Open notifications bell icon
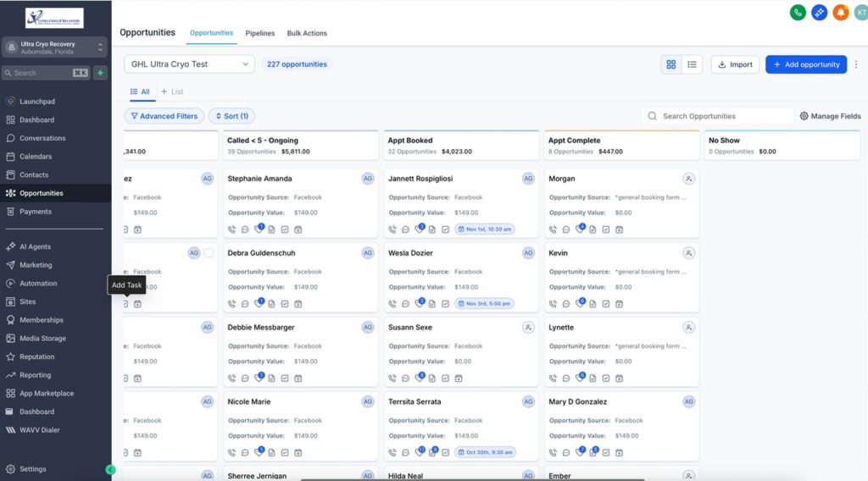The height and width of the screenshot is (481, 868). point(840,12)
